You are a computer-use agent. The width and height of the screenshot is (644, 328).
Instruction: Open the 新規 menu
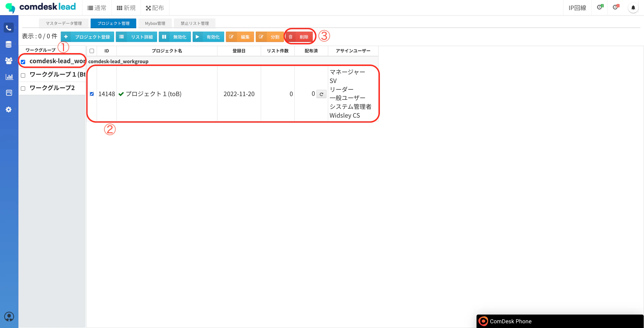point(126,8)
